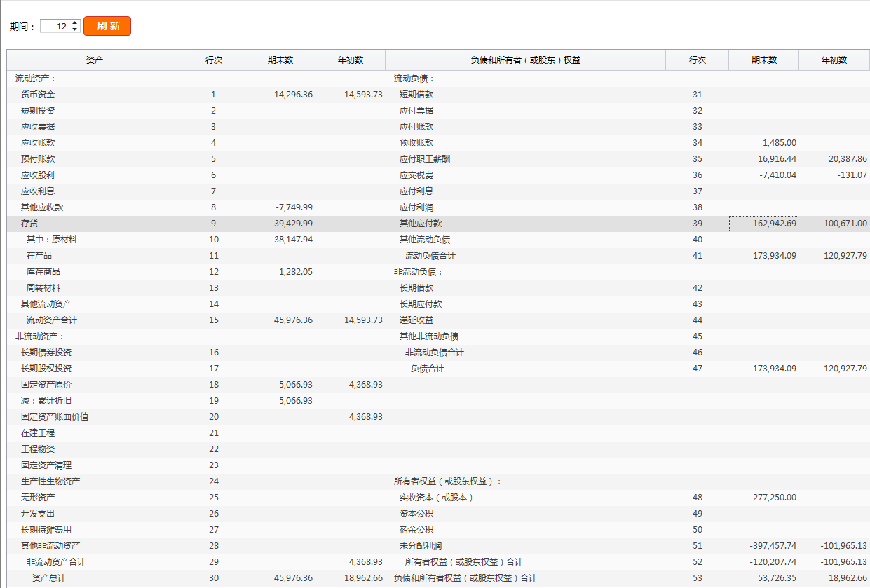Click the 刷新 refresh button
Screen dimensions: 870x588
pyautogui.click(x=107, y=26)
